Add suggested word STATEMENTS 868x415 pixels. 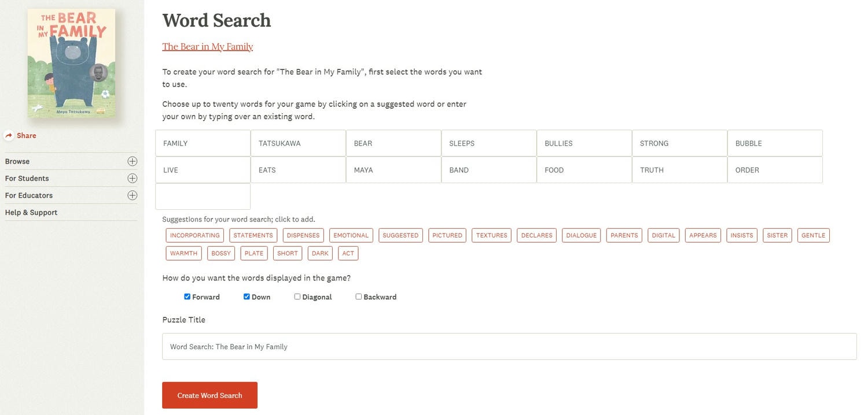pos(253,235)
